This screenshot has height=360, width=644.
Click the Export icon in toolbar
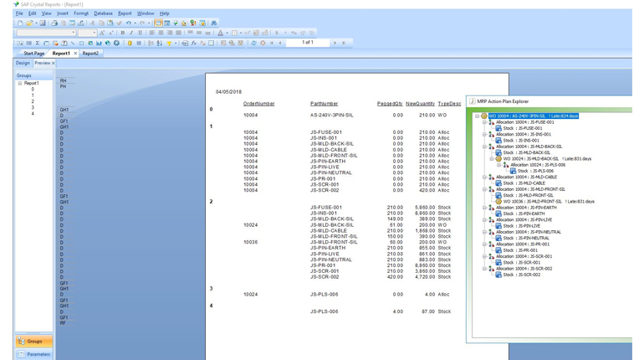(81, 23)
